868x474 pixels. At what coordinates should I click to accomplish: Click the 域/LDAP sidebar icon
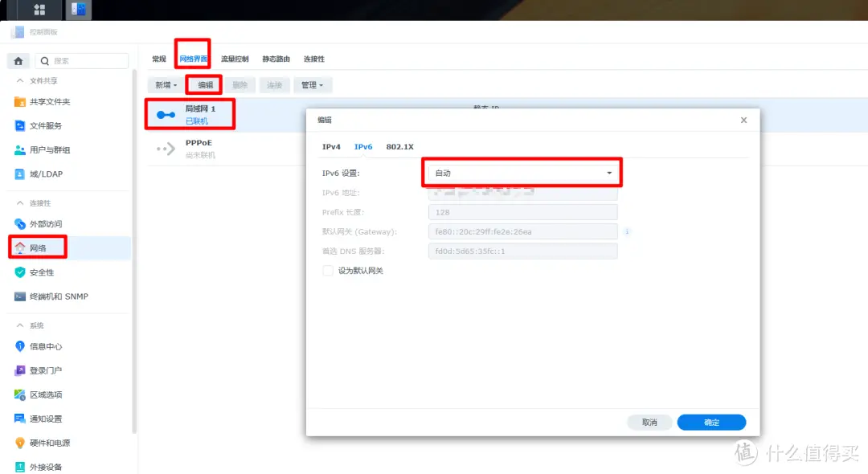pyautogui.click(x=46, y=174)
